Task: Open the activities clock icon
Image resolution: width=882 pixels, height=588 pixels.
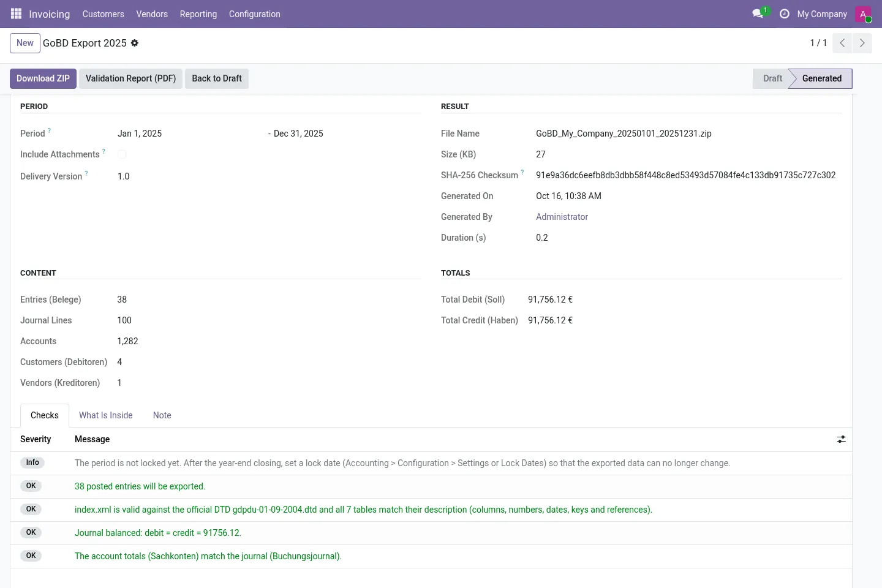Action: click(x=784, y=13)
